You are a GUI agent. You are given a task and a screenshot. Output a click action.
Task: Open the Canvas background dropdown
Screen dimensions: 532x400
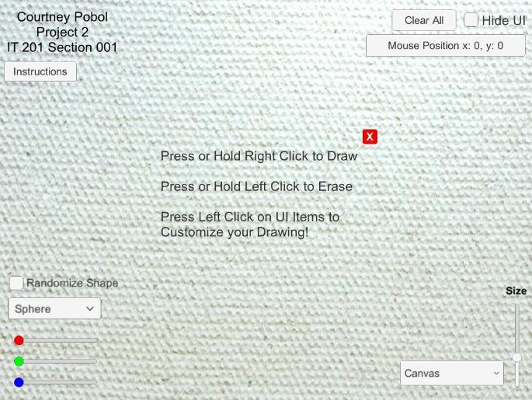click(x=452, y=373)
